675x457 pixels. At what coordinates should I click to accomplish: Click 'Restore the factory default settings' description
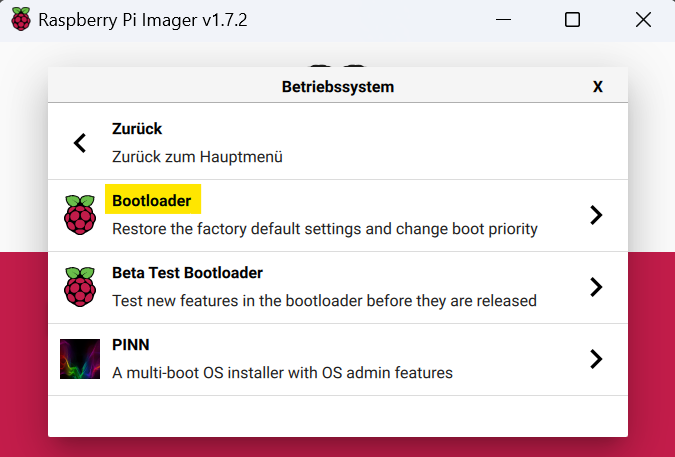pyautogui.click(x=325, y=229)
